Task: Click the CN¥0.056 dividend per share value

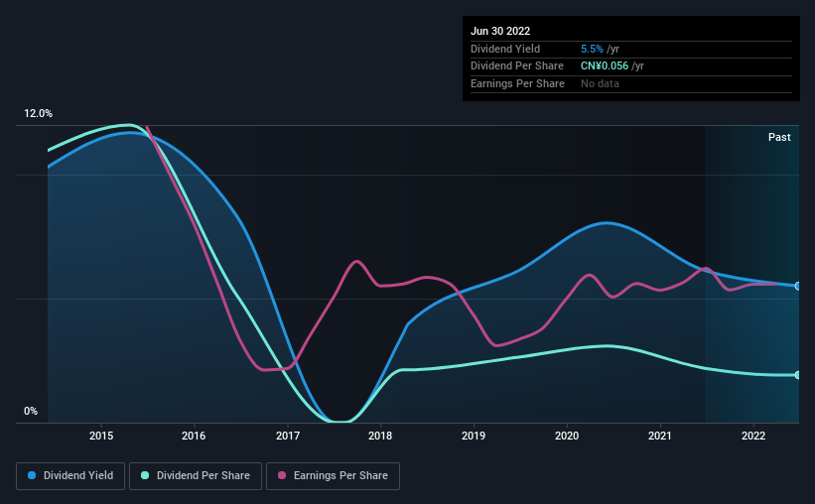Action: click(x=605, y=66)
